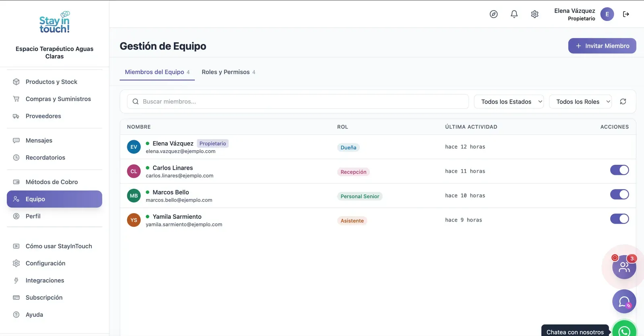Toggle Carlos Linares active switch
The image size is (644, 336).
tap(619, 170)
